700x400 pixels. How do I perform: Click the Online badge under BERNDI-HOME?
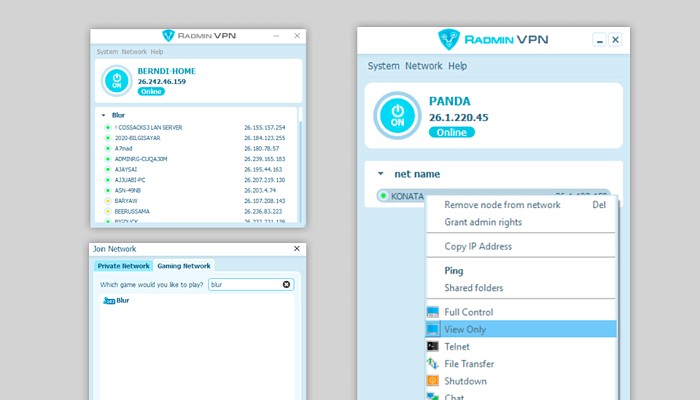[x=151, y=92]
